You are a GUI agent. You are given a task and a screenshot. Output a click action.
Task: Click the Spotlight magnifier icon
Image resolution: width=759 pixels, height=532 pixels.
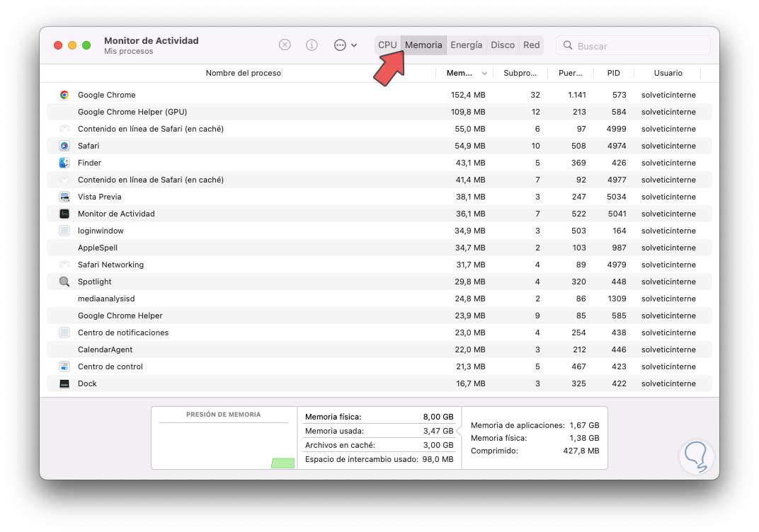[x=64, y=282]
